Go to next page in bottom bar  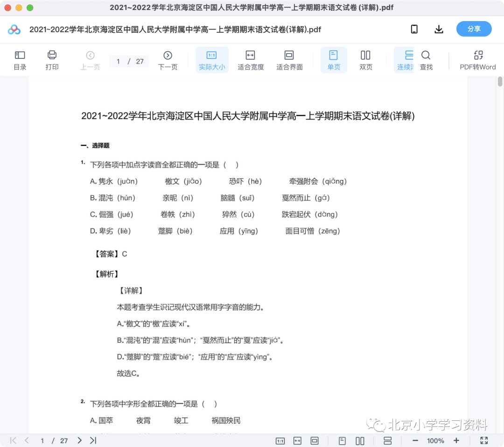coord(79,440)
